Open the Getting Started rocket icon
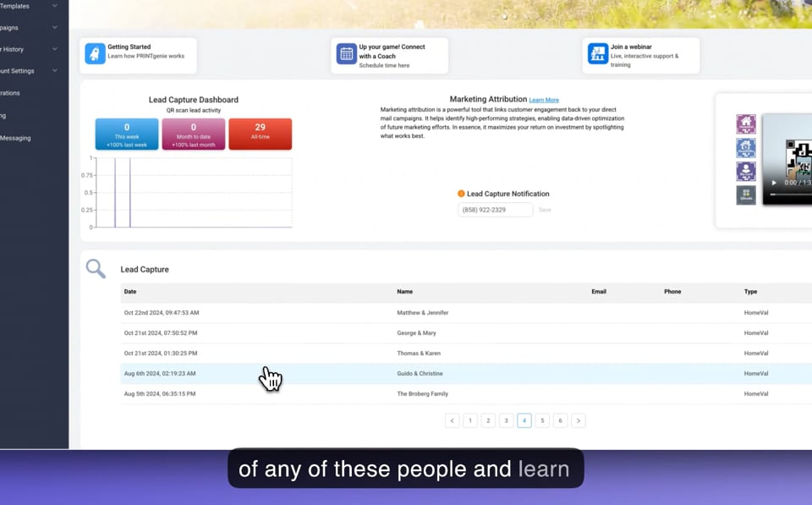The image size is (812, 505). (x=95, y=53)
